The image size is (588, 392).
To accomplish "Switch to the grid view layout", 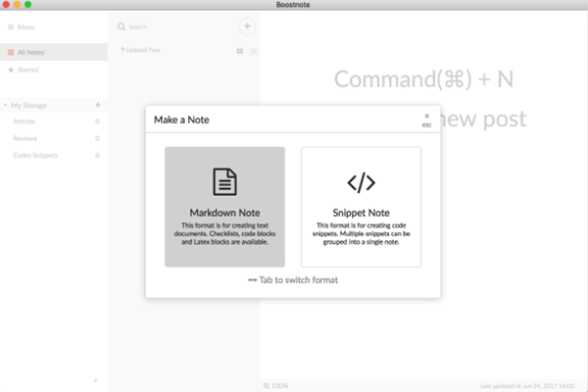I will 240,51.
